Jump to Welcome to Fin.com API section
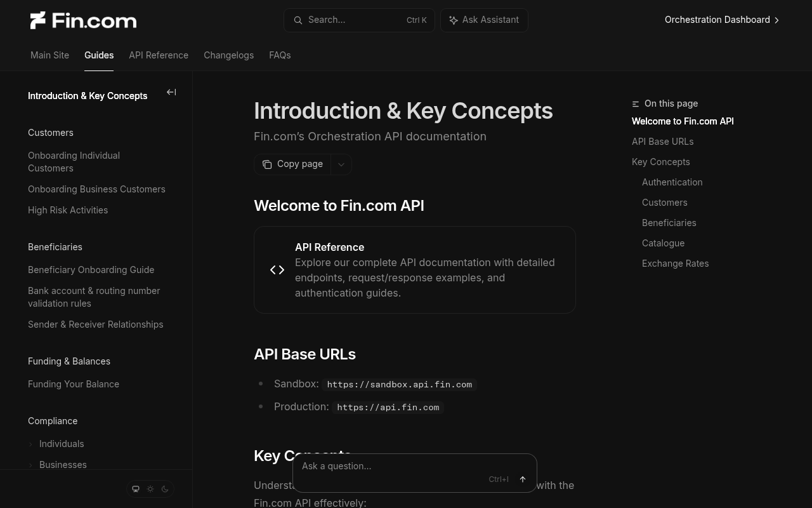812x508 pixels. click(683, 121)
